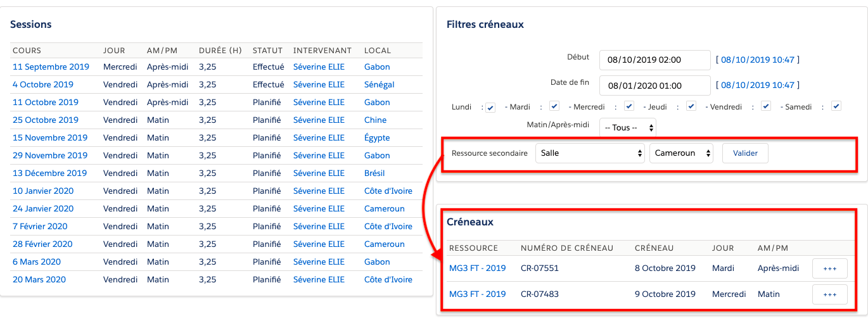Open the Matin/Après-midi dropdown
This screenshot has width=868, height=321.
627,127
